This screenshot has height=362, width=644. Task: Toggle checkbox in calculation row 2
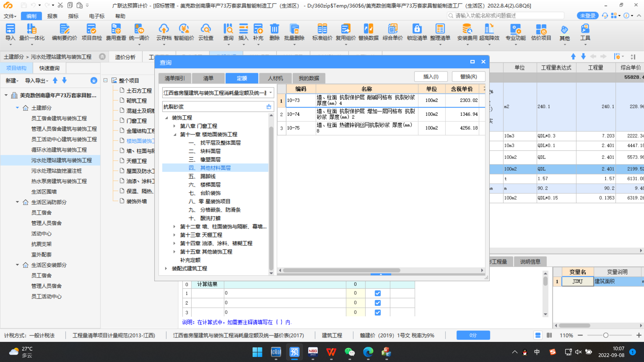378,303
